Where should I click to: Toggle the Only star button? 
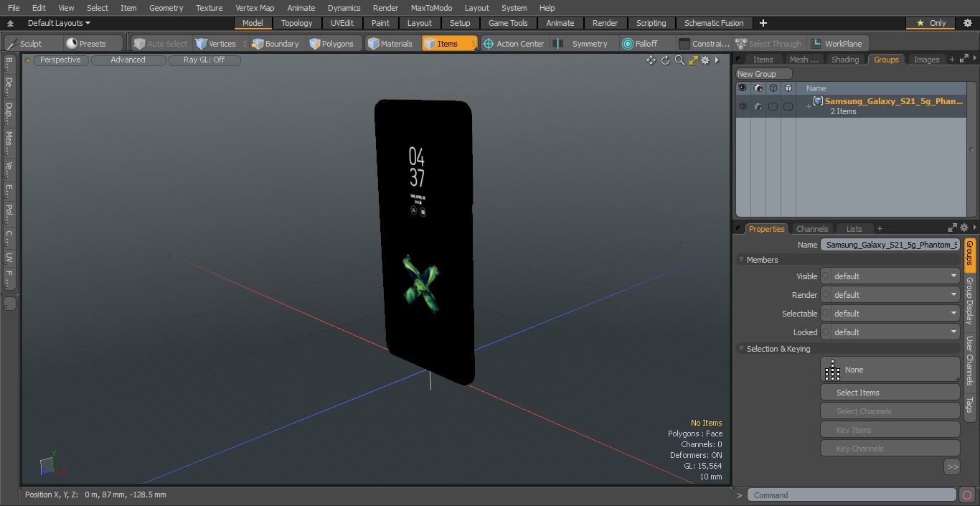(x=930, y=23)
